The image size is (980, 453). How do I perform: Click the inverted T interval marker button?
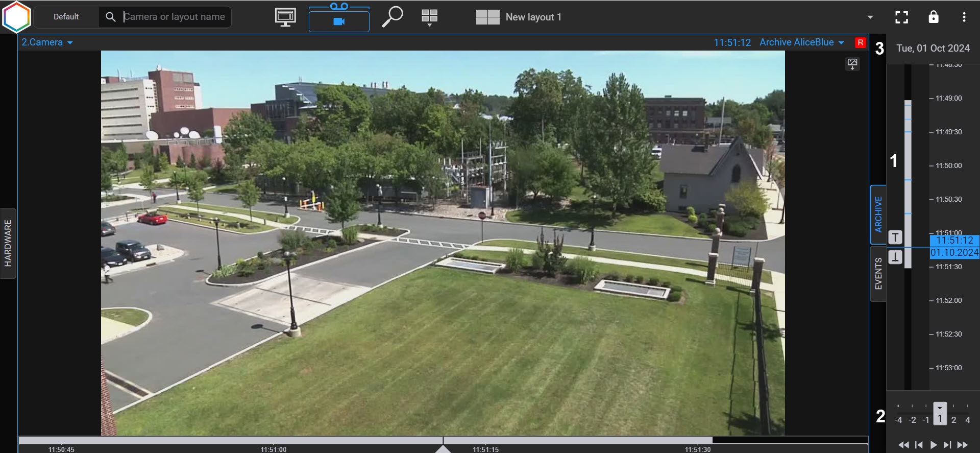(895, 257)
